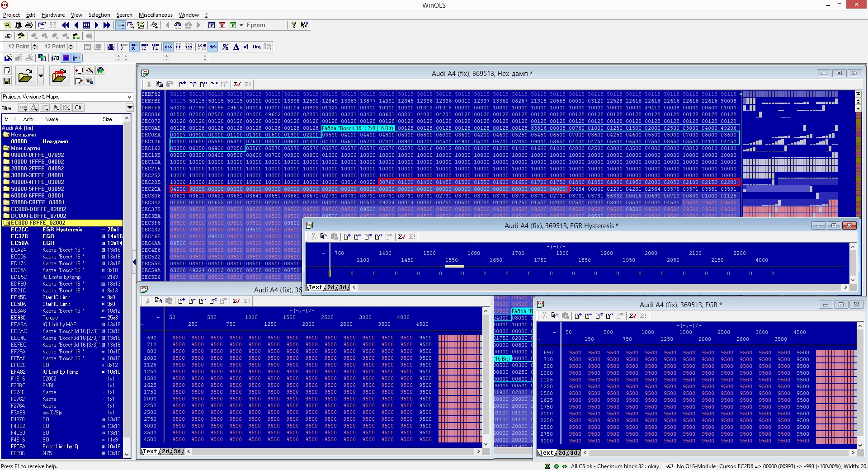This screenshot has height=470, width=868.
Task: Click the green P project button
Action: pos(233,25)
